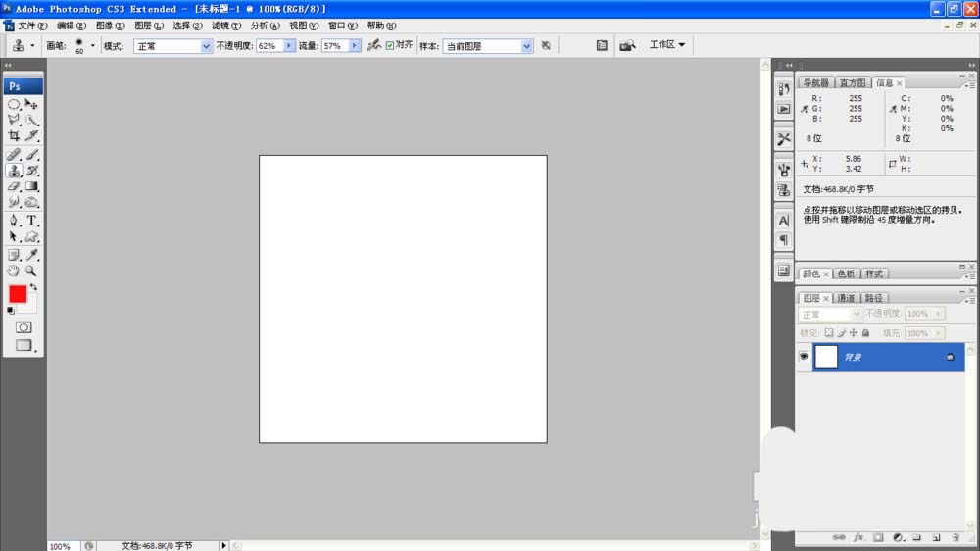Select the Eyedropper tool
The width and height of the screenshot is (980, 551).
(x=32, y=255)
